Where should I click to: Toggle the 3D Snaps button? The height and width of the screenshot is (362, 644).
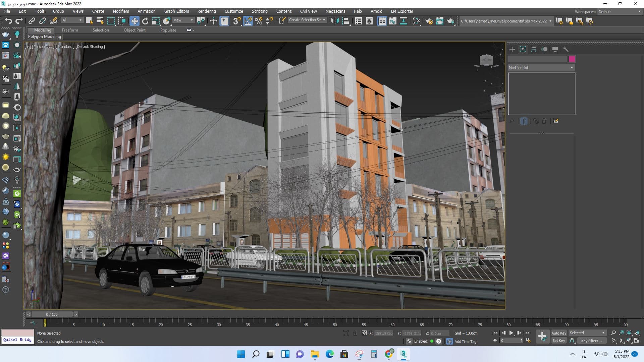[237, 21]
